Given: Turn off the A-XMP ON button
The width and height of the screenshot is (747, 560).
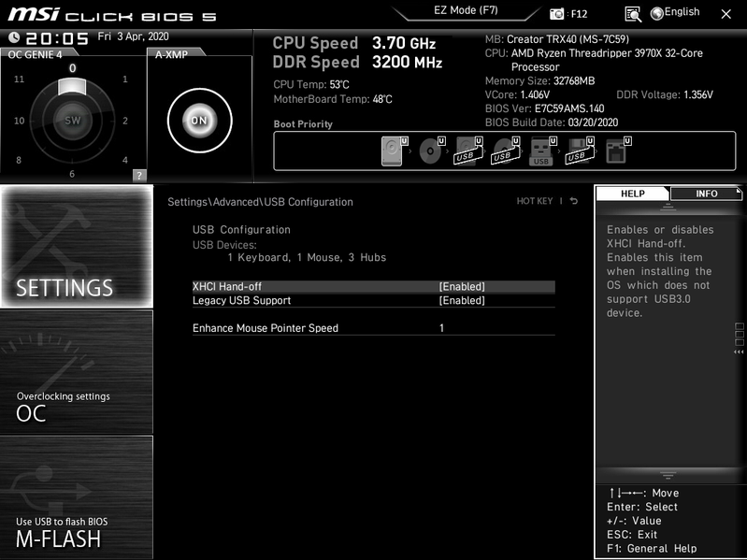Looking at the screenshot, I should point(200,121).
